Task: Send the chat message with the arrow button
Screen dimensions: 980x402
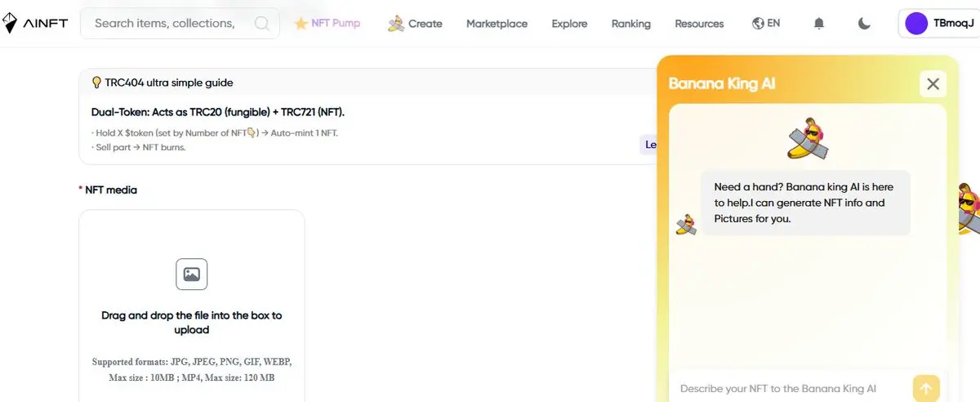Action: [x=926, y=388]
